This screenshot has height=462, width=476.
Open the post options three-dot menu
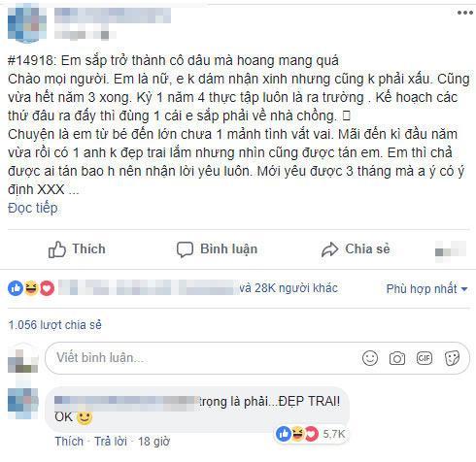click(464, 13)
